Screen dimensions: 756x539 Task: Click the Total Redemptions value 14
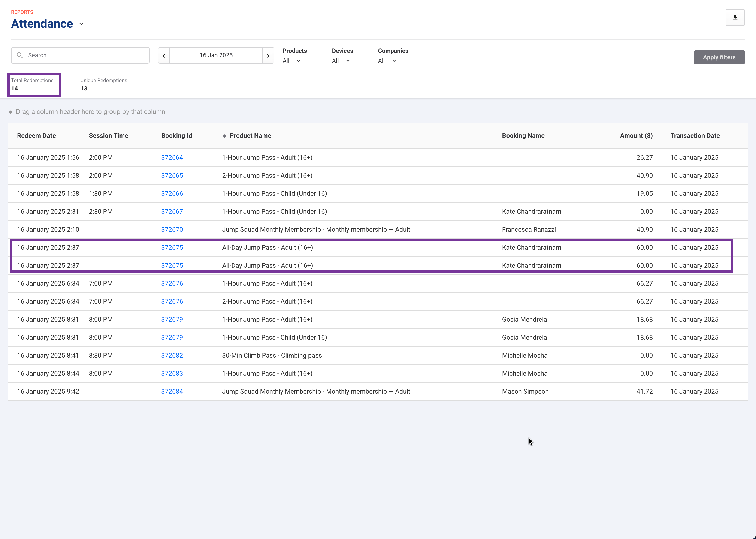coord(15,88)
